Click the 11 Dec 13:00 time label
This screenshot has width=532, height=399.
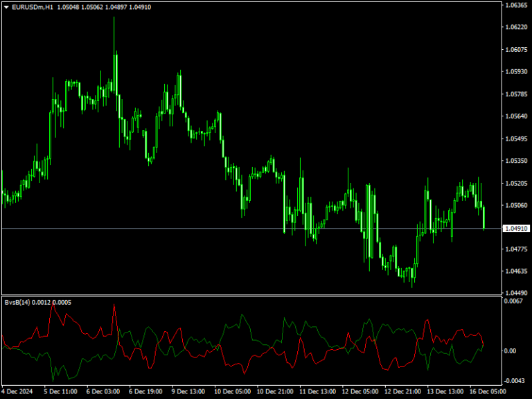point(317,391)
